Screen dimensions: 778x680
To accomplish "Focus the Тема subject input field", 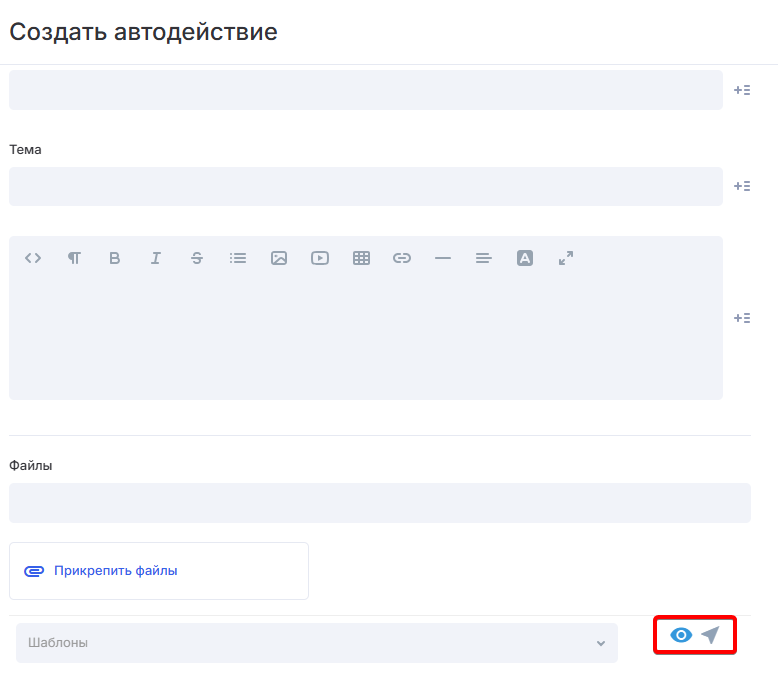I will click(x=366, y=187).
